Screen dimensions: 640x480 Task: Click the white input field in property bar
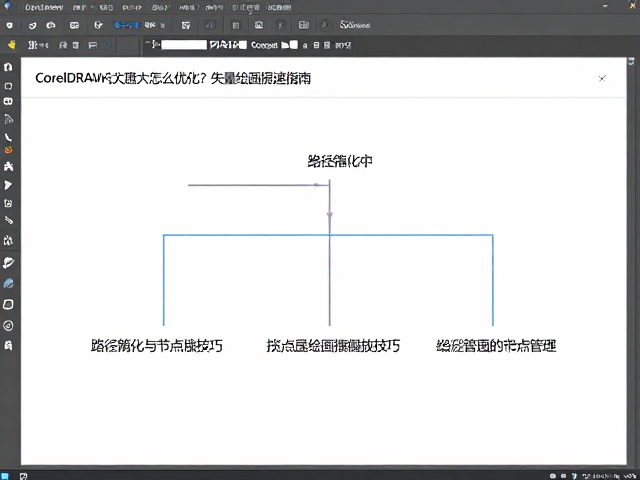184,45
